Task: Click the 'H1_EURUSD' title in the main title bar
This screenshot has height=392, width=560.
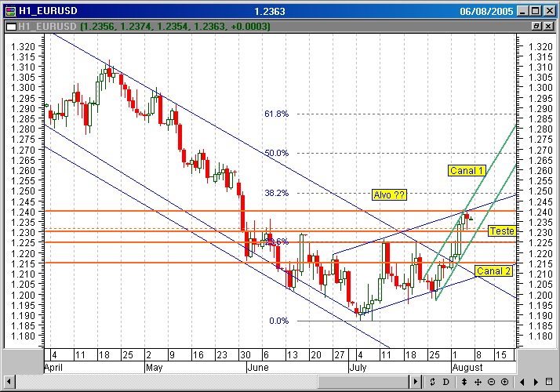Action: (48, 11)
